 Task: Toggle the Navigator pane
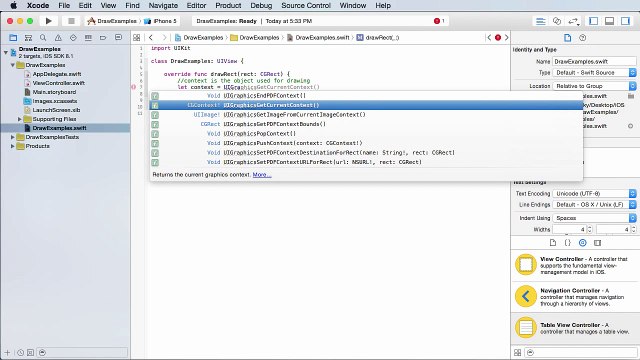pos(593,21)
